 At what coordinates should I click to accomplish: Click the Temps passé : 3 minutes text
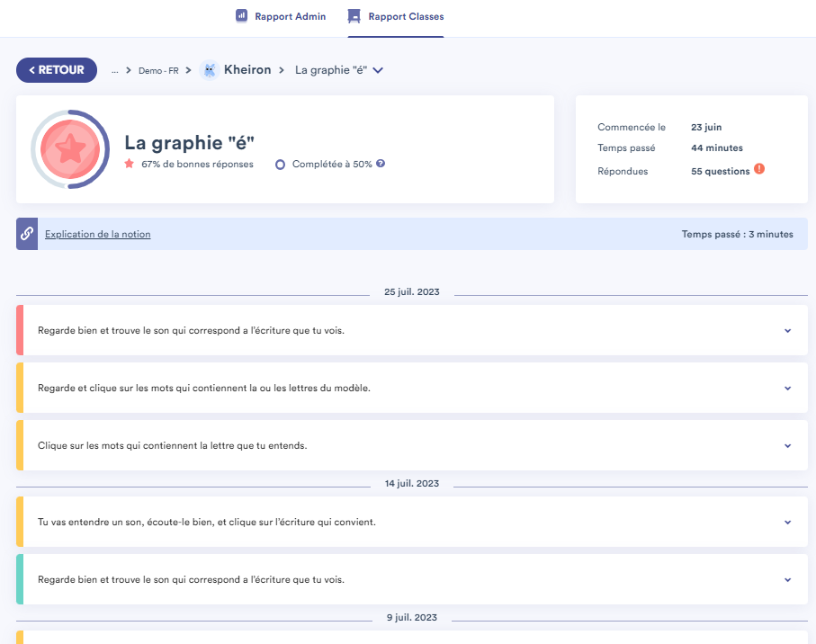tap(738, 234)
